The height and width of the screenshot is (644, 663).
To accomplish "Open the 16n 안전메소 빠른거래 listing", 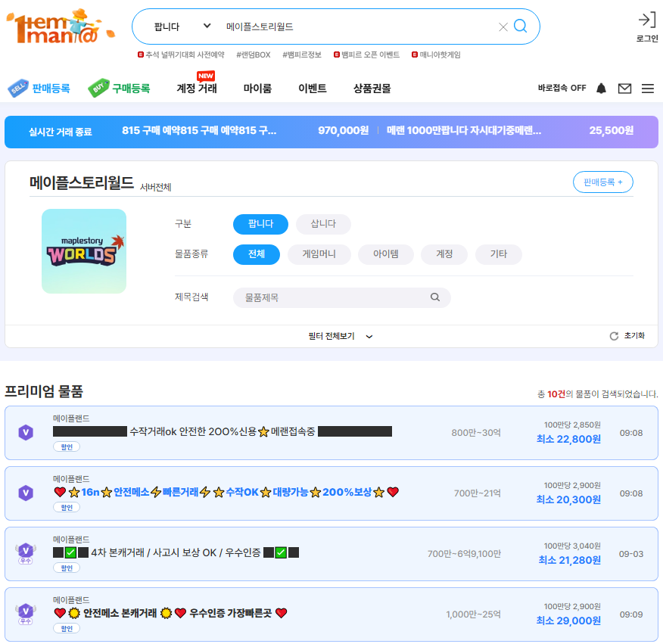I will (x=226, y=492).
